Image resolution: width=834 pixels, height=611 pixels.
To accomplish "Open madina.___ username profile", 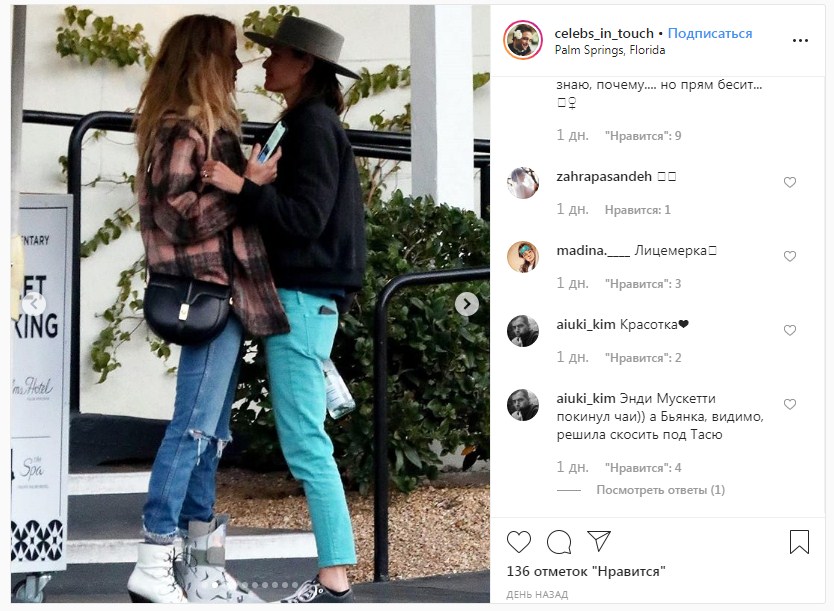I will point(593,250).
